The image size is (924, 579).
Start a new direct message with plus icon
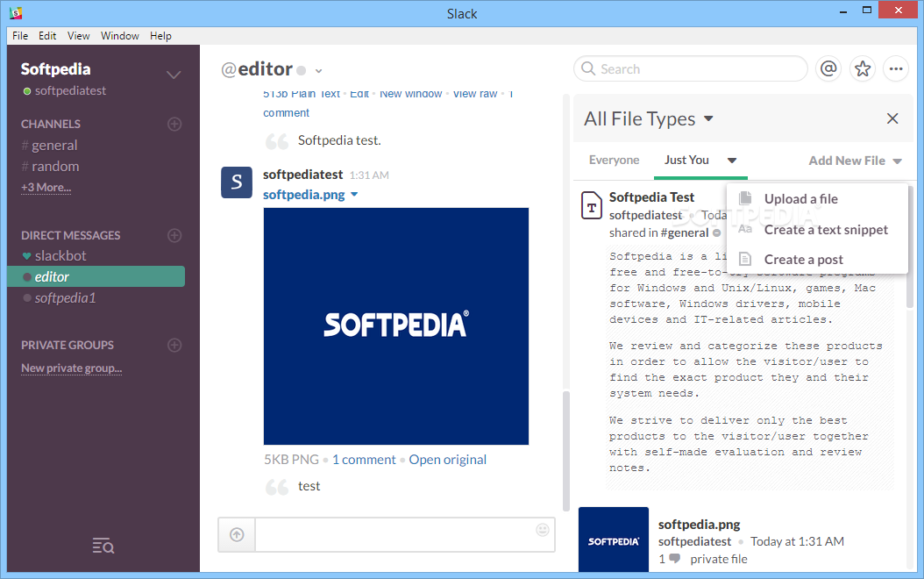tap(174, 235)
